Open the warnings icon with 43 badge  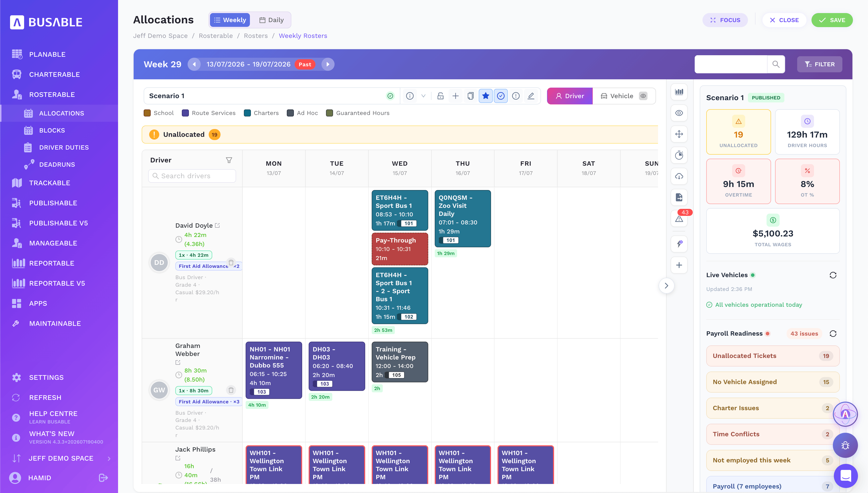coord(679,219)
